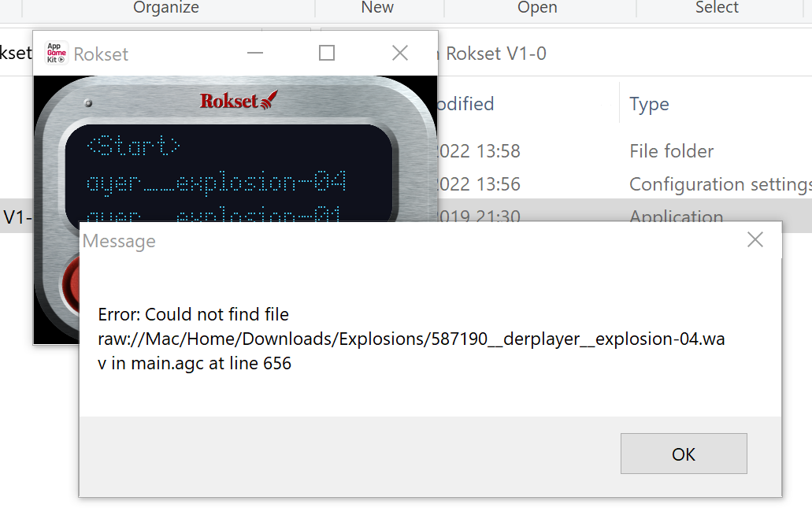Image resolution: width=812 pixels, height=526 pixels.
Task: Select the explosion-04 entry in Rokset list
Action: 216,182
